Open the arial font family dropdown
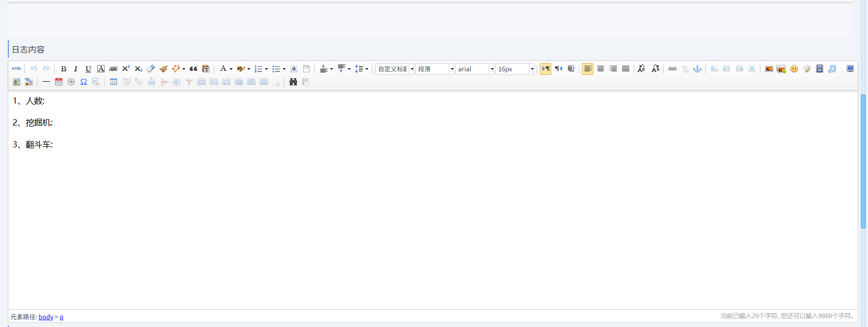868x327 pixels. tap(475, 69)
